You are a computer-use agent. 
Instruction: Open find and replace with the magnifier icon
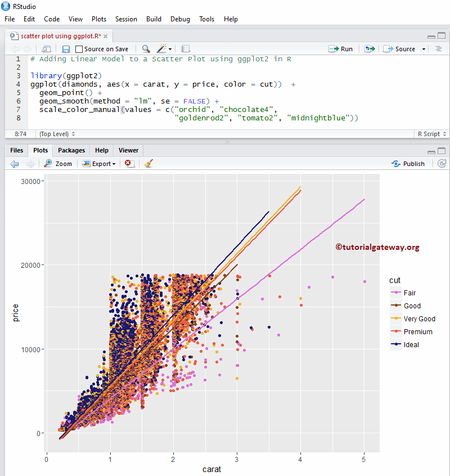145,48
